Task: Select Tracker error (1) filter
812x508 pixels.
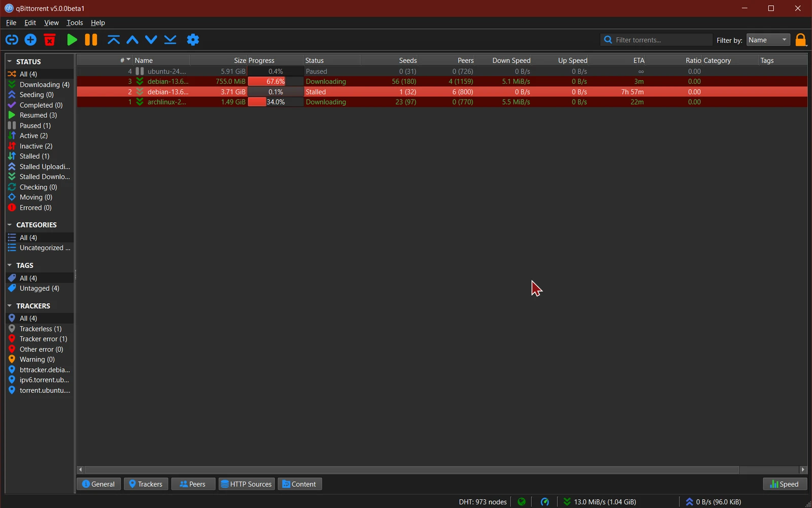Action: coord(39,339)
